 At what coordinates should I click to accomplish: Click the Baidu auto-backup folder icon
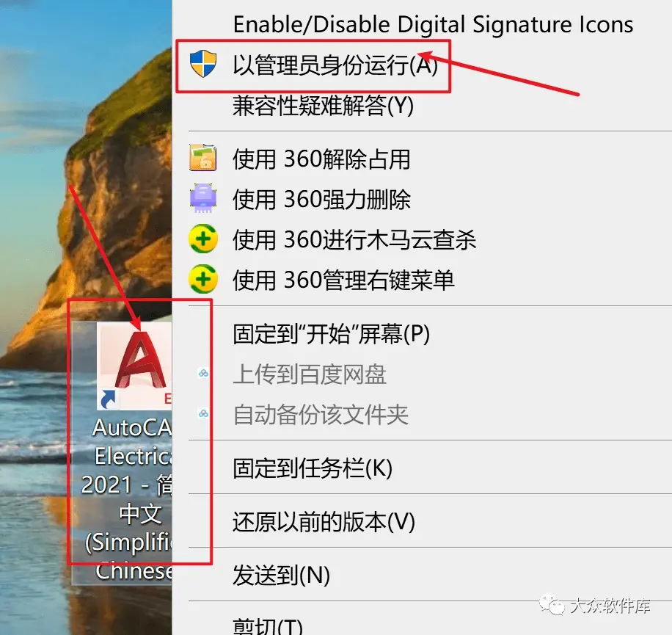coord(203,414)
